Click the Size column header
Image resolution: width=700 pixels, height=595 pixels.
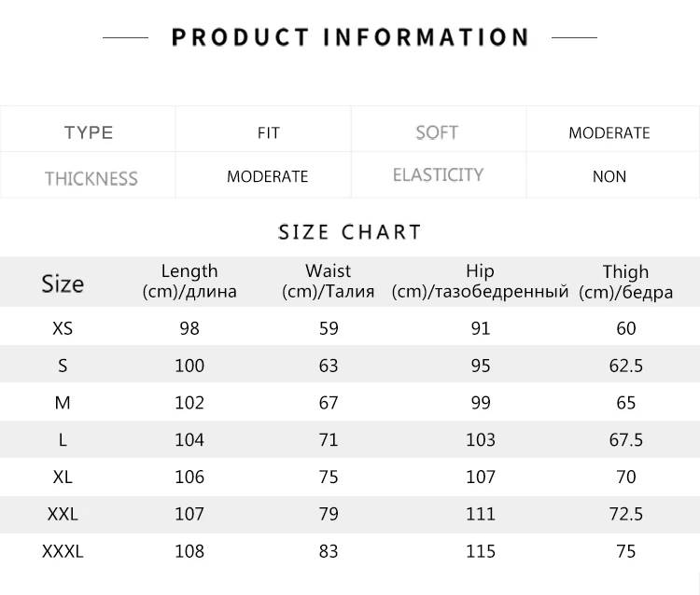pos(63,284)
